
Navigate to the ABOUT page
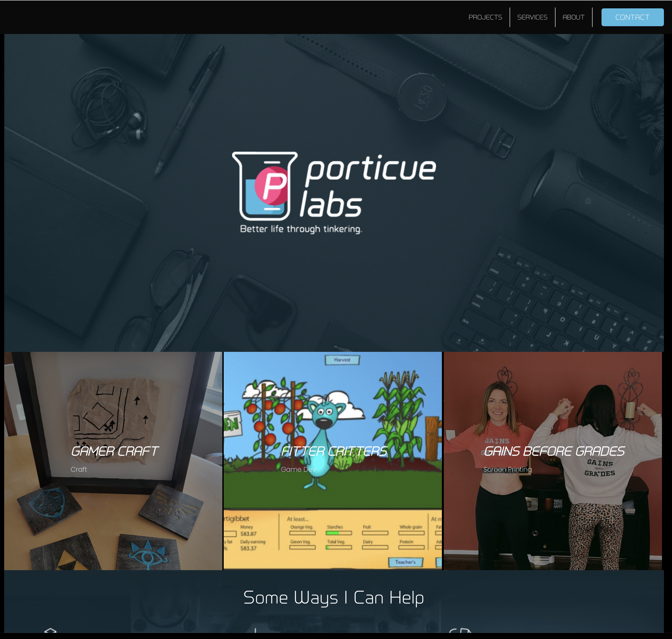(573, 17)
